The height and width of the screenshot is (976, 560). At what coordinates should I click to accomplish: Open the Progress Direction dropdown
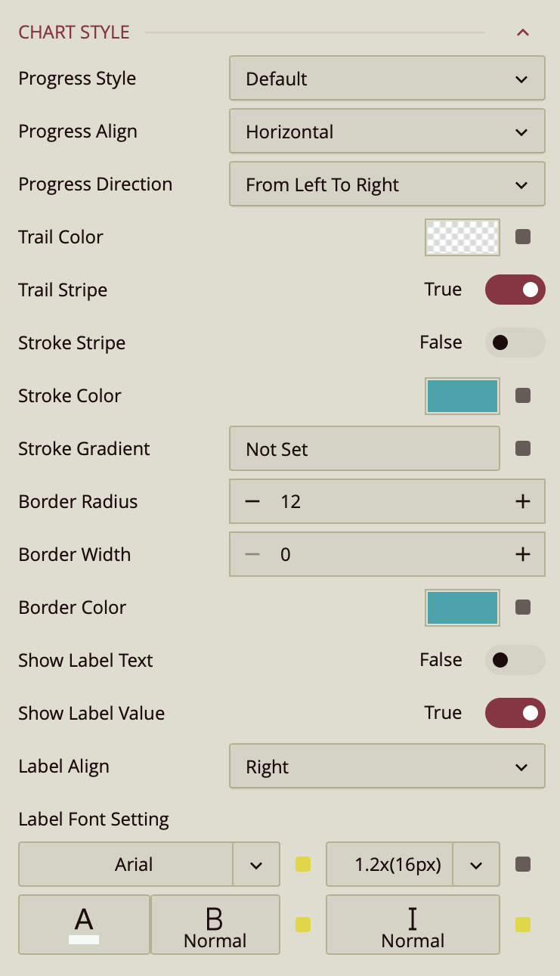[x=387, y=184]
